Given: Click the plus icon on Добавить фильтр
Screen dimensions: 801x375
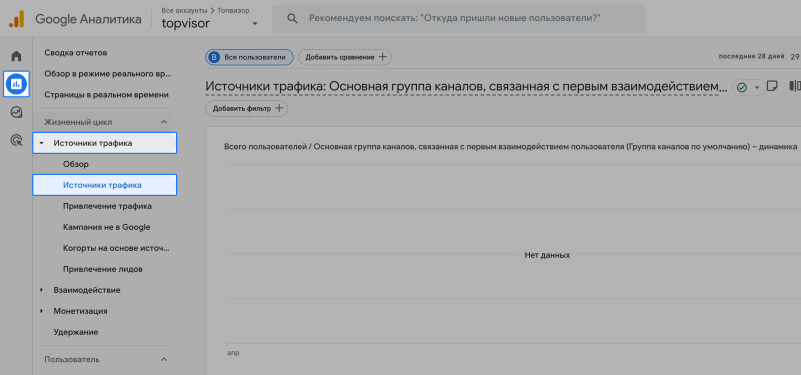Looking at the screenshot, I should click(x=279, y=108).
